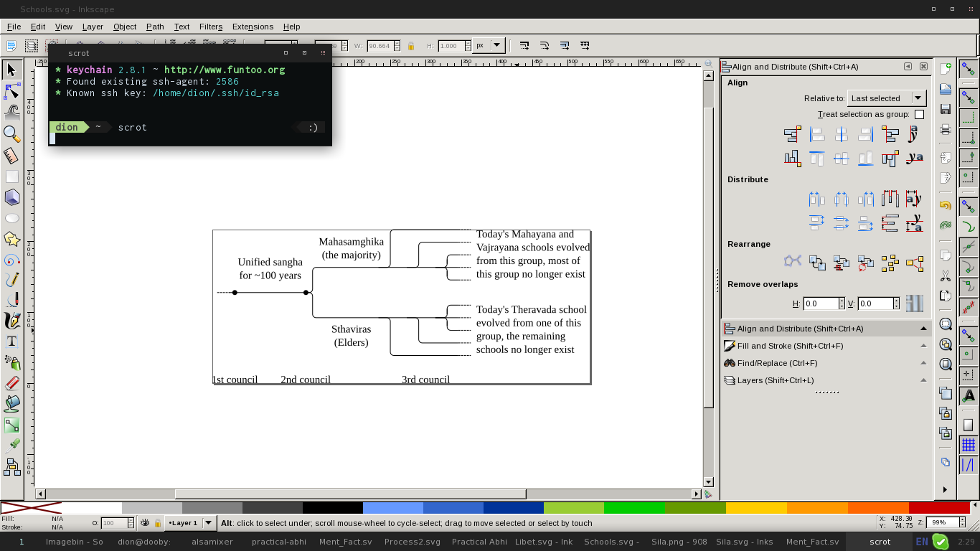Select the Calligraphy tool
This screenshot has width=980, height=551.
click(x=11, y=321)
